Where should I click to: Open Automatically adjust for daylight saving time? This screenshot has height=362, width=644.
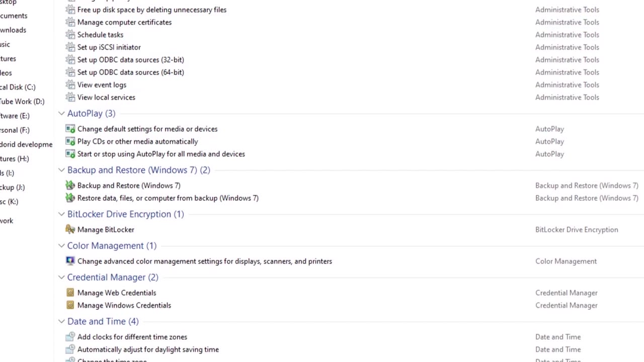[x=148, y=349]
